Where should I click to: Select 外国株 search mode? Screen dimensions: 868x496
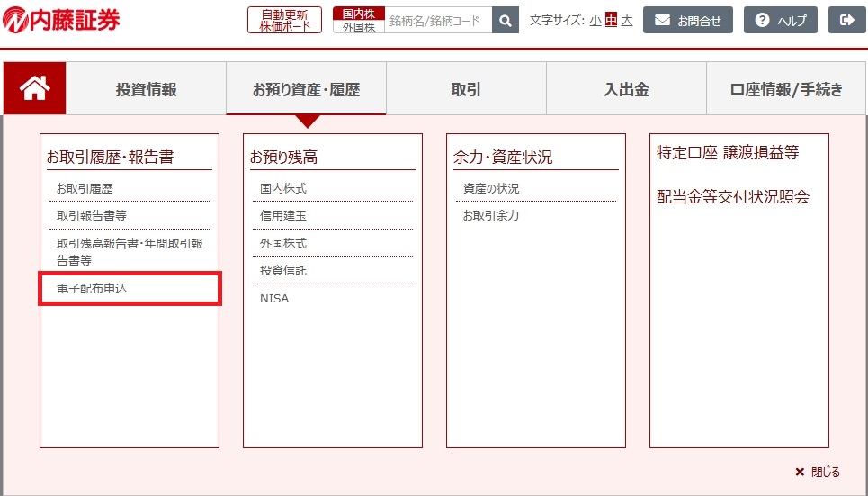[358, 27]
